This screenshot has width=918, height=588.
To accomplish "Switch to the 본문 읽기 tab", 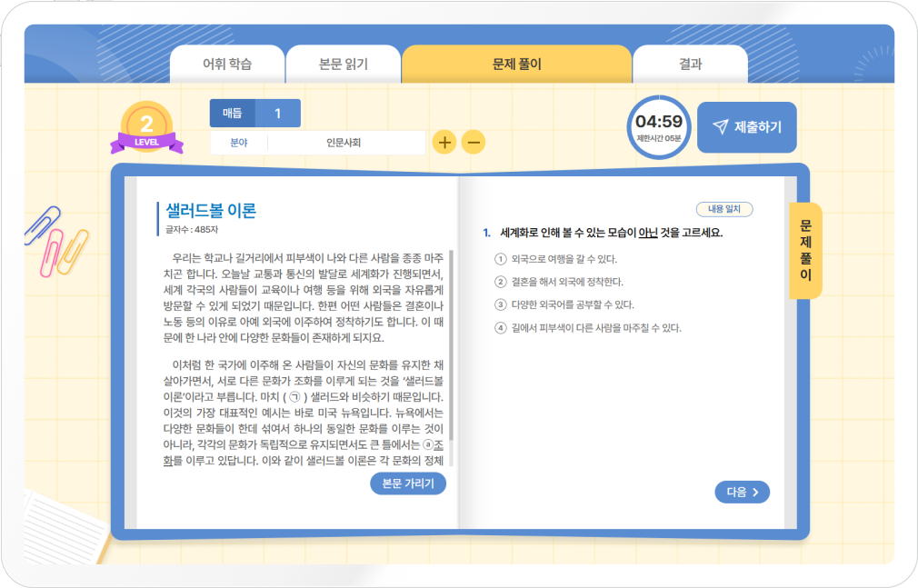I will (343, 63).
